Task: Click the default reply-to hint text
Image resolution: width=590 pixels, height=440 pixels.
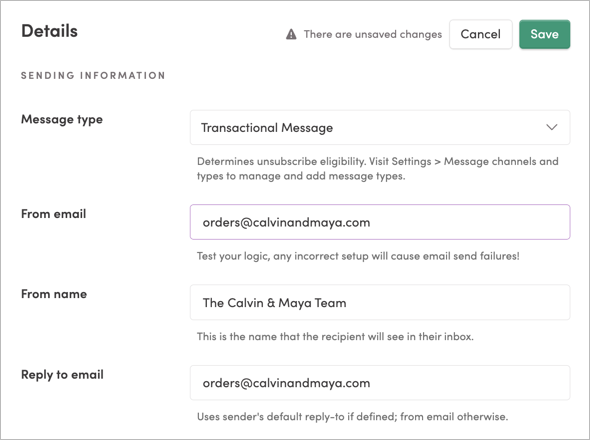Action: 352,417
